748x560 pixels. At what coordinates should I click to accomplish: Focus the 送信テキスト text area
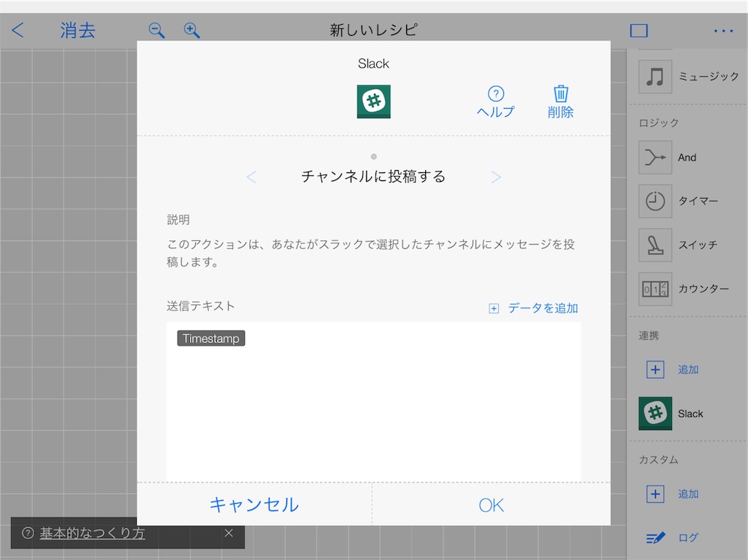[x=373, y=402]
